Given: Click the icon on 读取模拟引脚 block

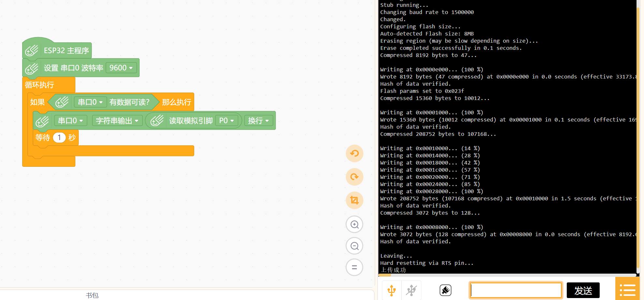Looking at the screenshot, I should [157, 121].
